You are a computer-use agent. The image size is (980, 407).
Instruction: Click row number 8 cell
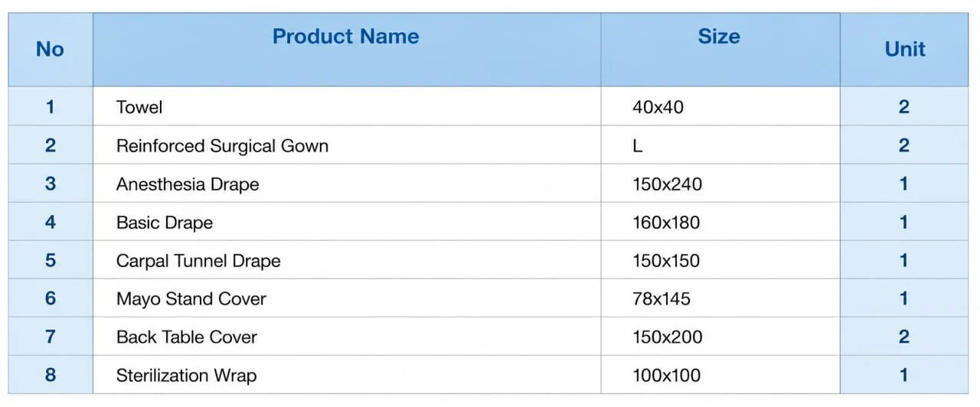(51, 375)
